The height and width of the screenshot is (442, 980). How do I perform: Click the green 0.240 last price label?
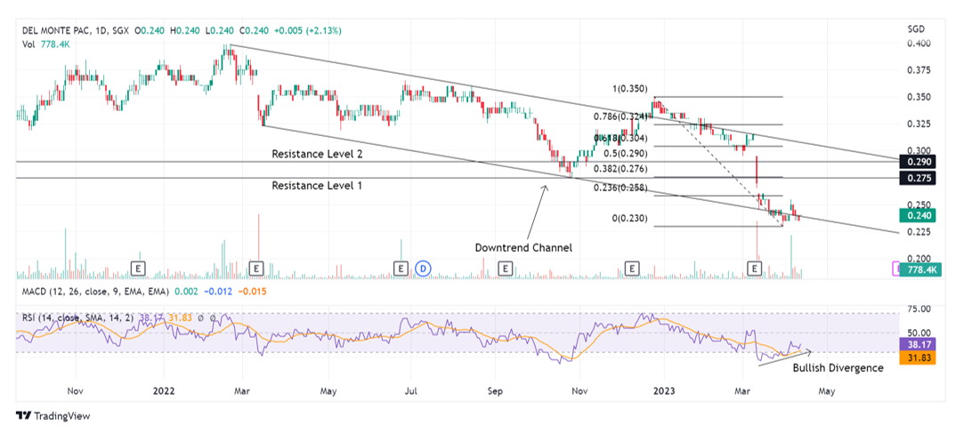pos(918,215)
